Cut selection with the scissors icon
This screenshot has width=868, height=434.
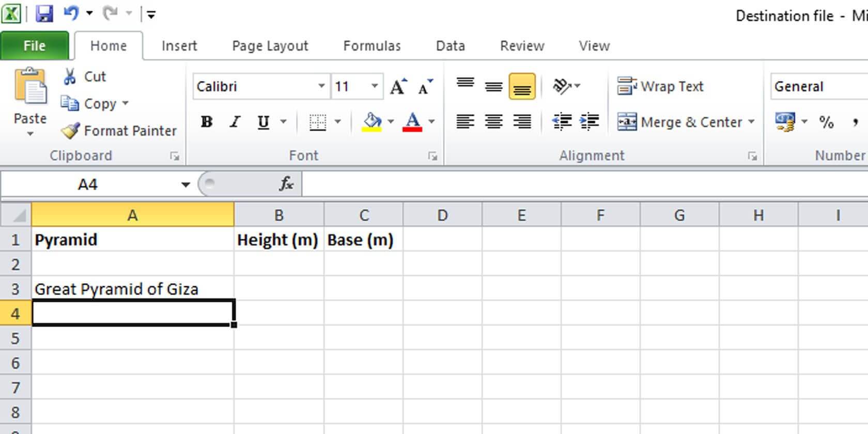70,76
